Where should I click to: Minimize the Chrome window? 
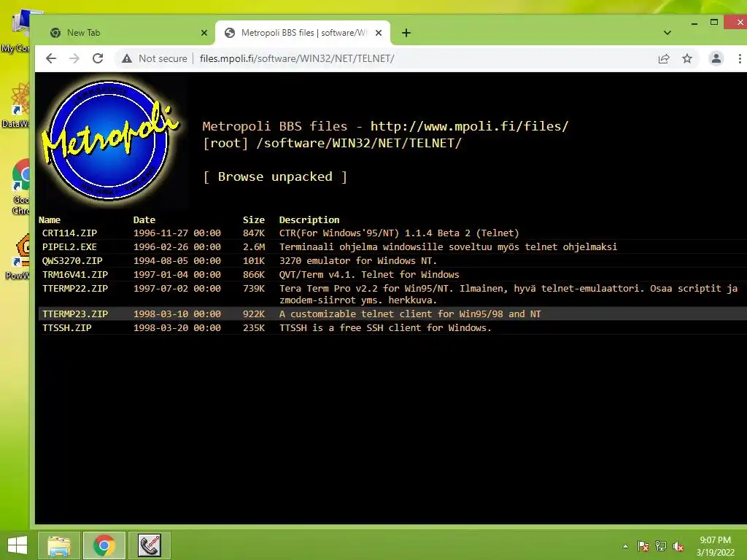694,23
